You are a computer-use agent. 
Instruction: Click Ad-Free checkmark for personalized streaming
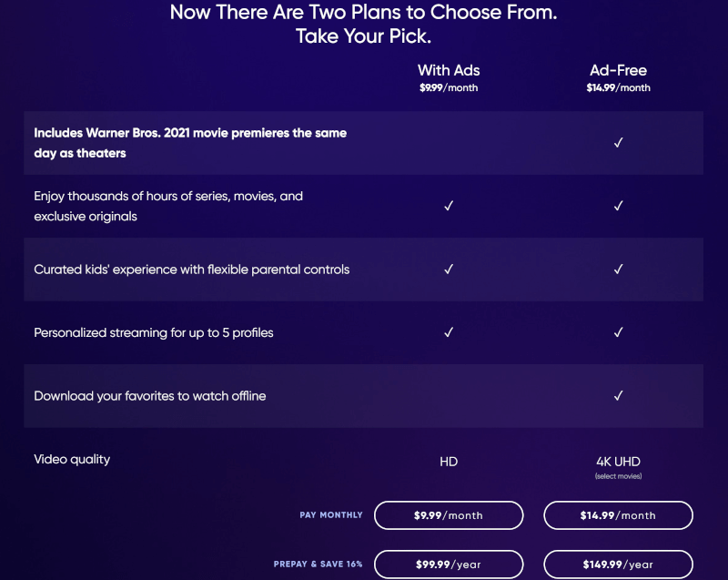(x=618, y=332)
